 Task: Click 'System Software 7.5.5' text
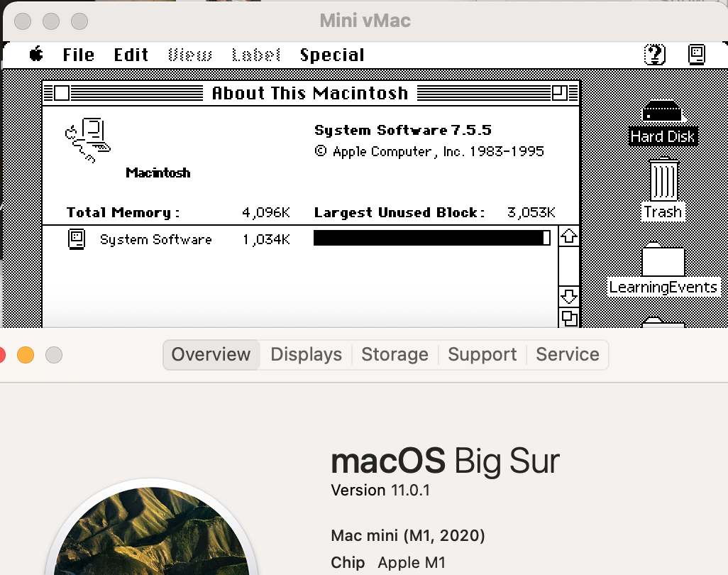[402, 130]
